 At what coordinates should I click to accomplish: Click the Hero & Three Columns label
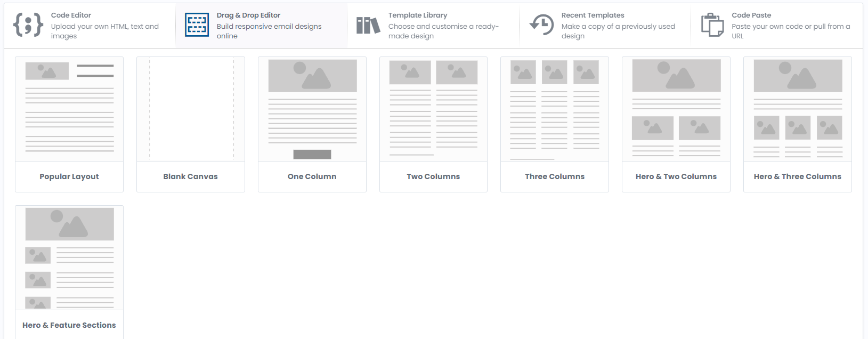coord(798,176)
